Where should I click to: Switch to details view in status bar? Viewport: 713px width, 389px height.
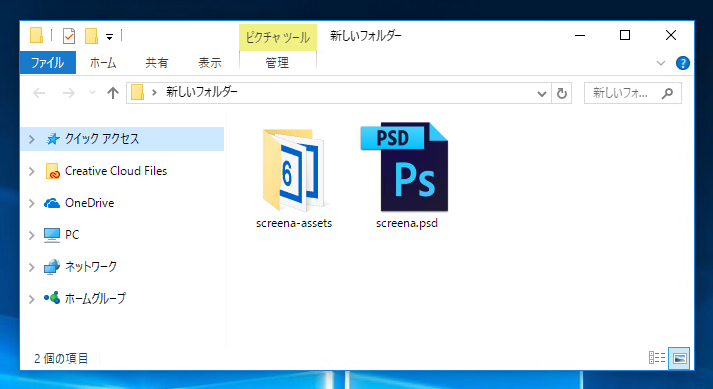tap(657, 358)
